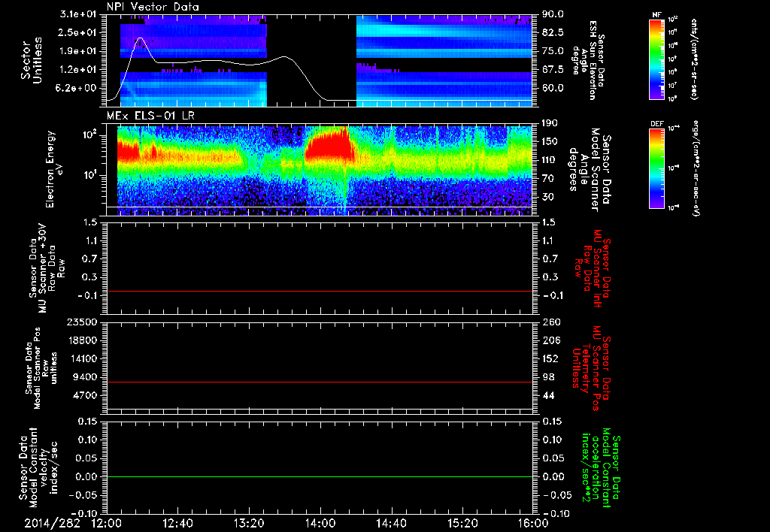Click the red 'MU Scanner Pos Telemetry' label
Image resolution: width=770 pixels, height=532 pixels.
[592, 368]
